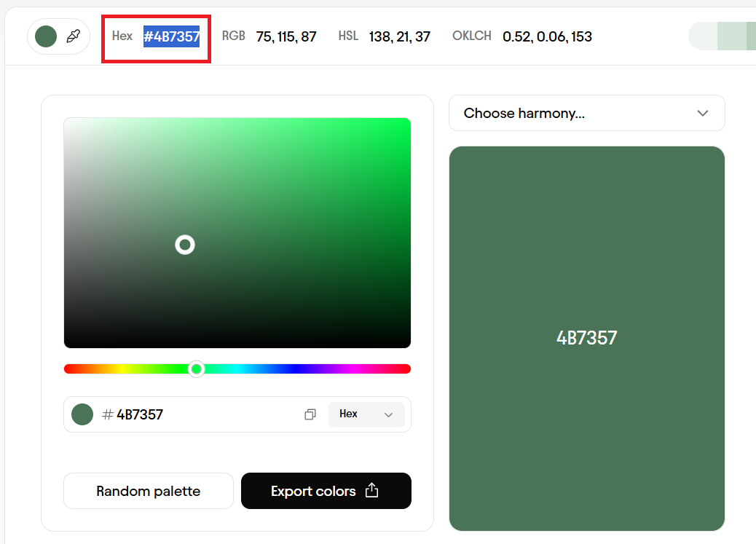
Task: Click the Random palette button
Action: 149,491
